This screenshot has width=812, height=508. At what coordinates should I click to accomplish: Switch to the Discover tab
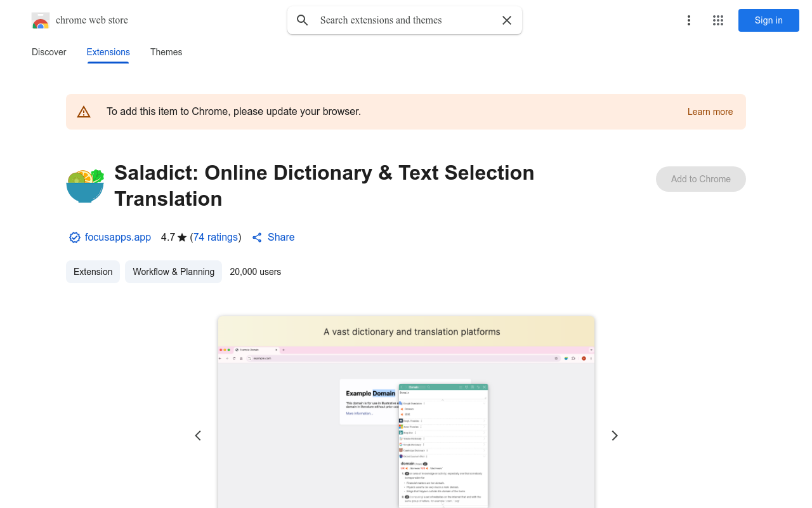coord(49,52)
